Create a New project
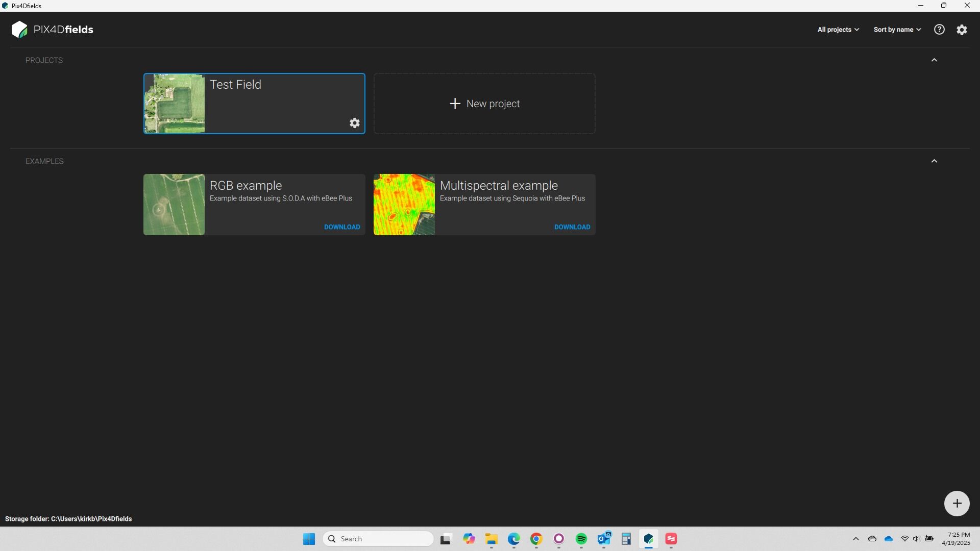This screenshot has height=551, width=980. point(484,104)
